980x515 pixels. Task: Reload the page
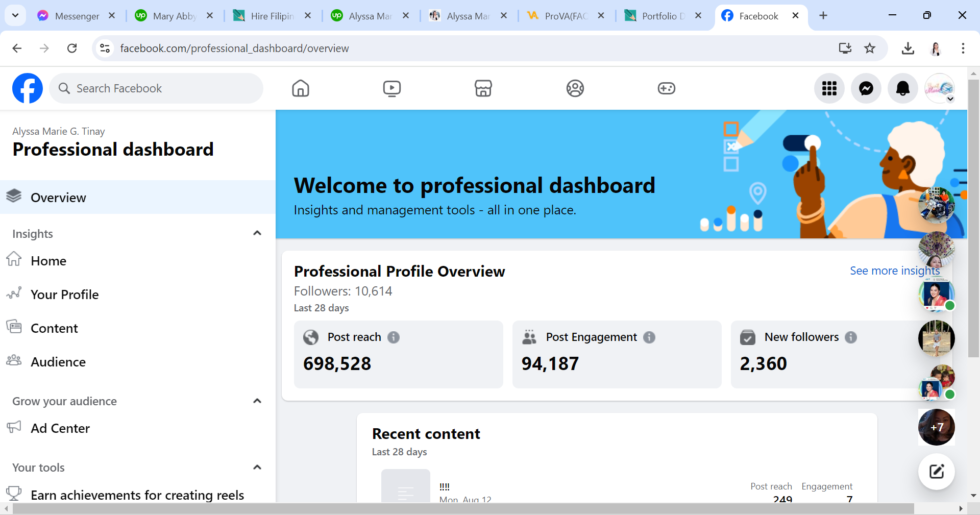point(72,48)
